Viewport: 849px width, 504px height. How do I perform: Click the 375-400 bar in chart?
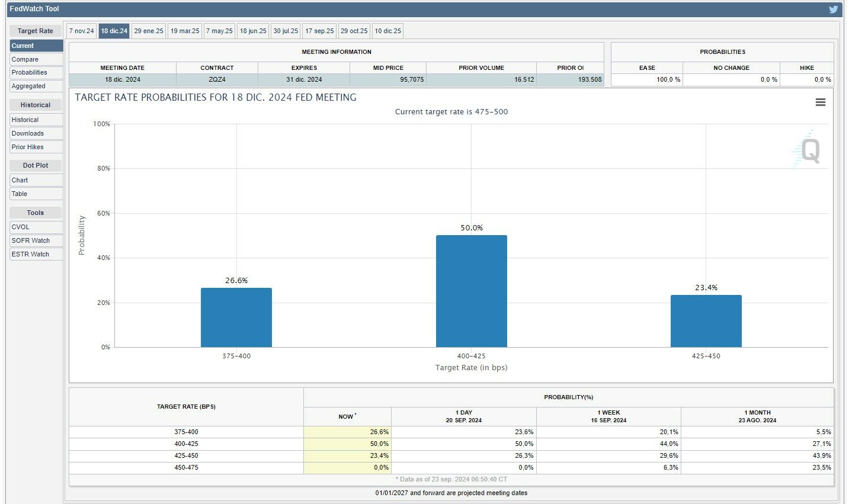point(236,317)
